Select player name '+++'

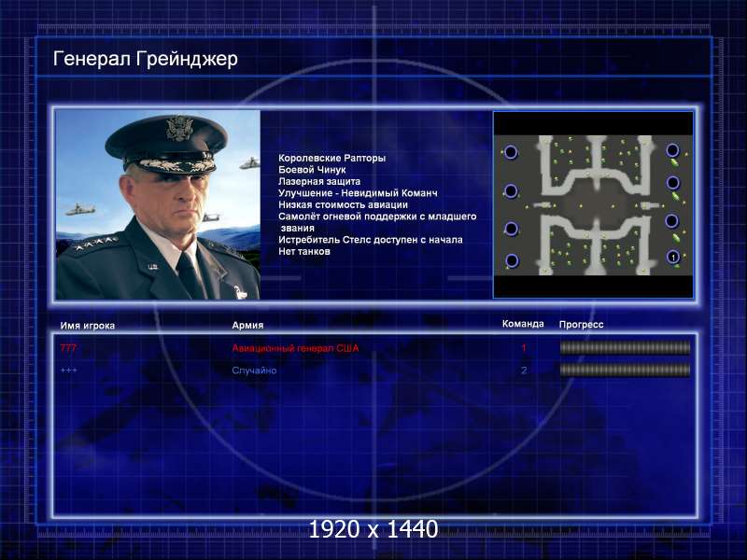[68, 370]
